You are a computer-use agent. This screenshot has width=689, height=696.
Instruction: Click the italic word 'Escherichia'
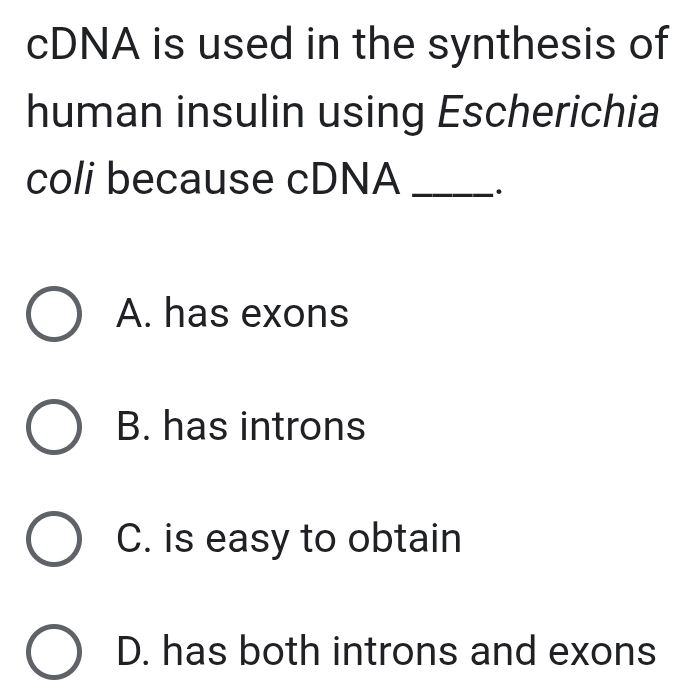[x=548, y=112]
